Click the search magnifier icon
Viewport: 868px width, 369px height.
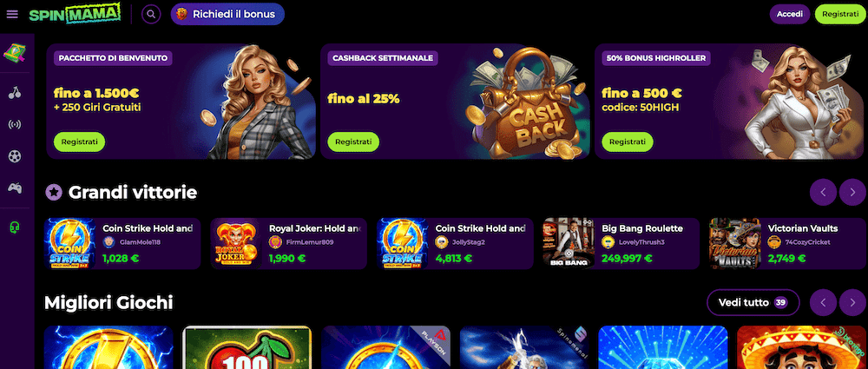(151, 15)
